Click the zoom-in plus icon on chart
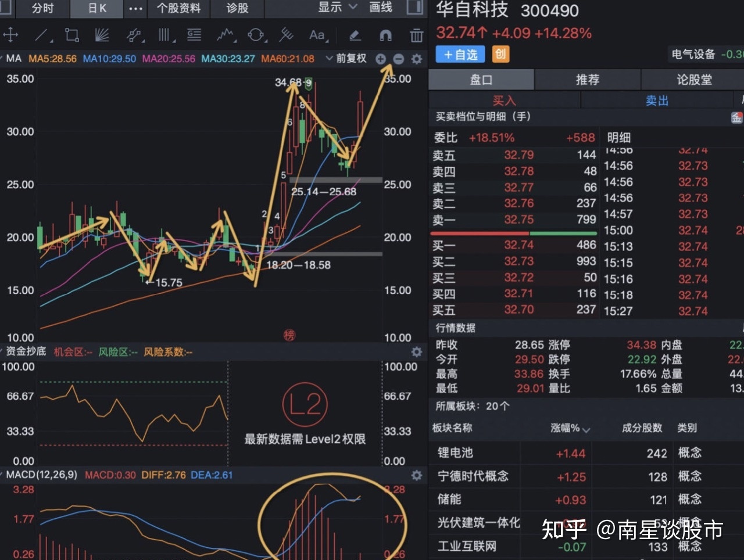The width and height of the screenshot is (744, 560). tap(381, 59)
